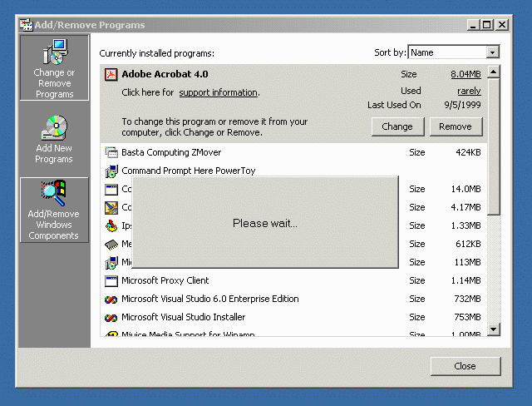
Task: Click the program list scrollbar thumb
Action: (494, 146)
